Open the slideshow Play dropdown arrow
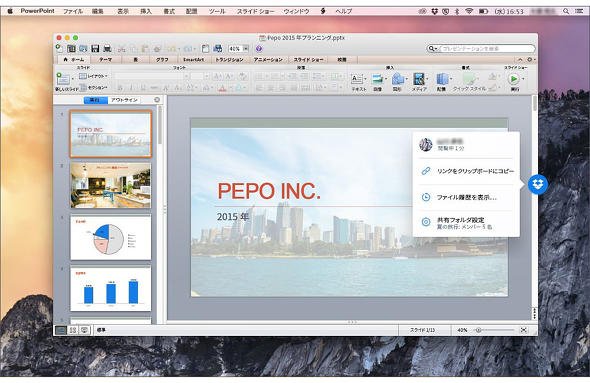The width and height of the screenshot is (590, 383). pyautogui.click(x=523, y=79)
